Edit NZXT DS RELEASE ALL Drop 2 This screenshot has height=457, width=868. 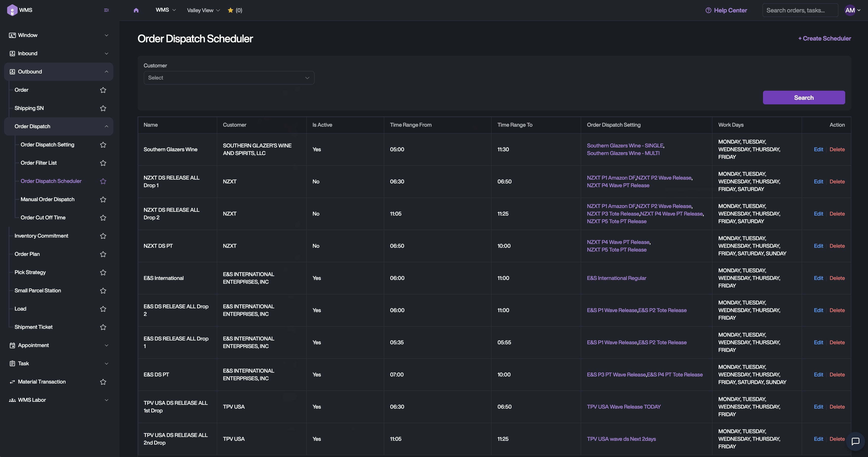(x=818, y=214)
